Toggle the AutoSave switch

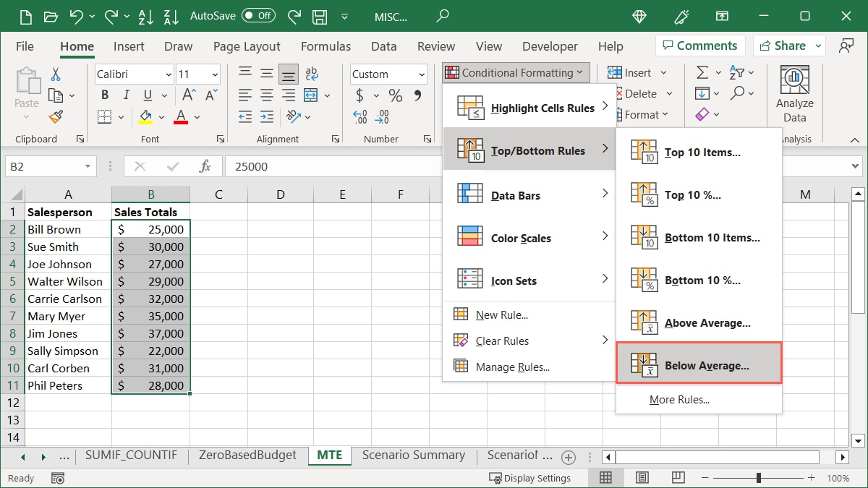(258, 15)
